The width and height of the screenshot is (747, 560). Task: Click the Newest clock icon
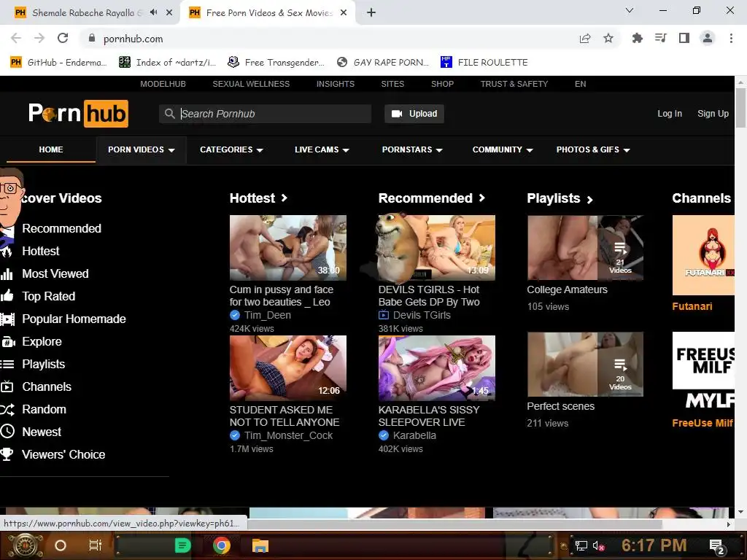coord(7,432)
